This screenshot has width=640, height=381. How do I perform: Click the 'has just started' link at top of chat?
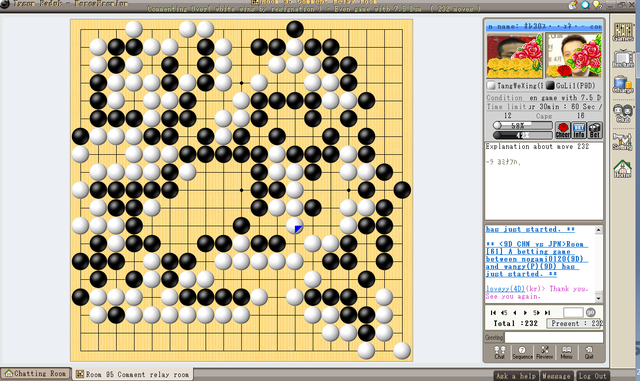(530, 229)
